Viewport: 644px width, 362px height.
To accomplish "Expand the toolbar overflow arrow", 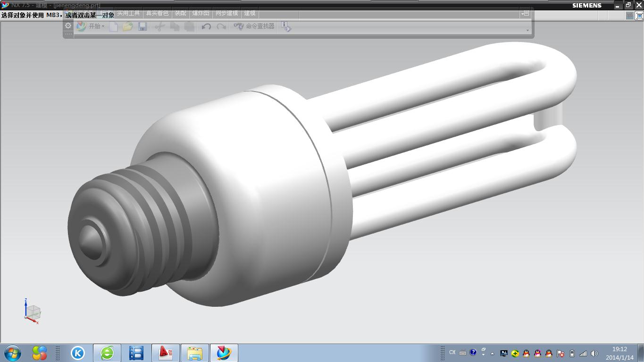I will tap(527, 30).
